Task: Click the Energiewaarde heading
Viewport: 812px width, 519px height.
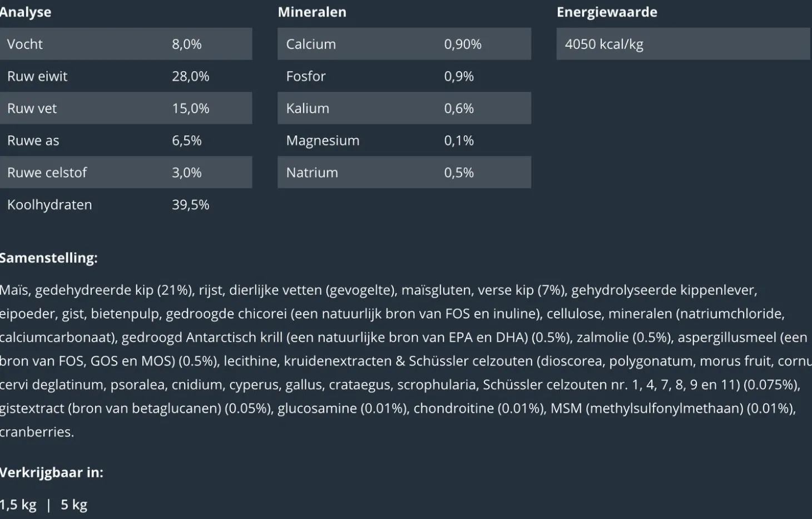Action: 607,12
